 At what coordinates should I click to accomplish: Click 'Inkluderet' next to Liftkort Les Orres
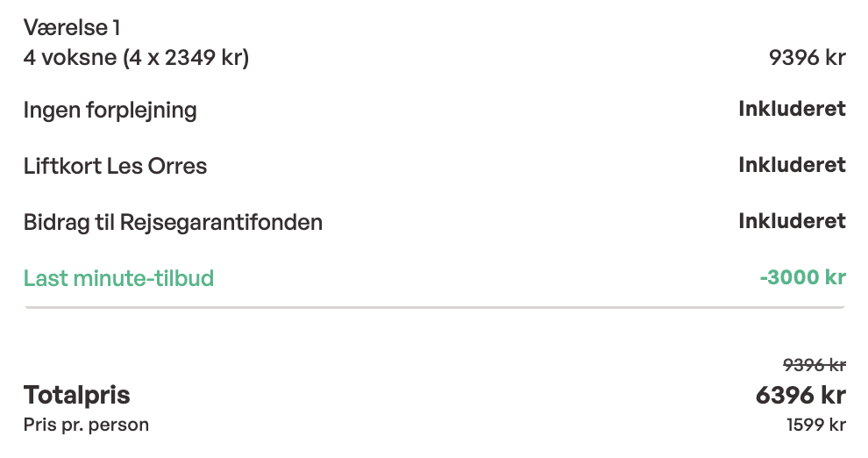pyautogui.click(x=792, y=165)
